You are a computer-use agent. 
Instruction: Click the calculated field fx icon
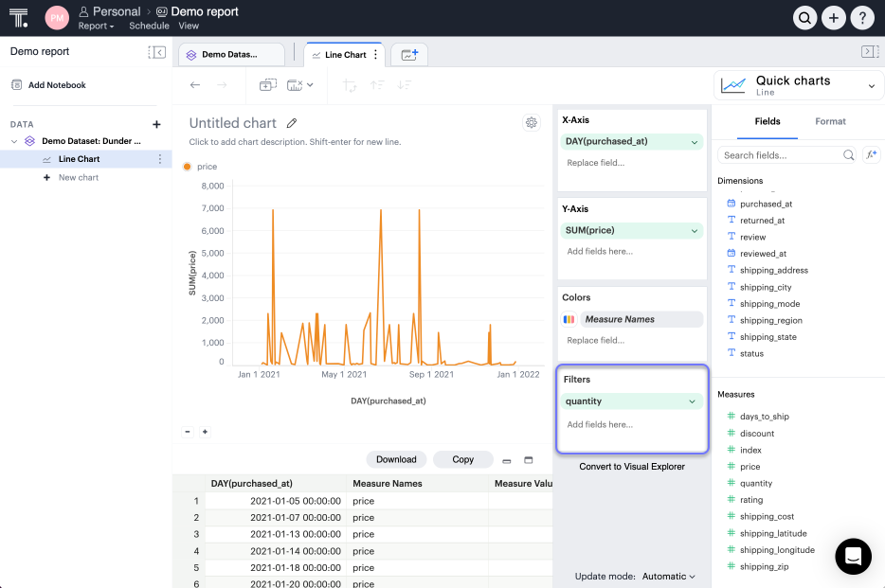(x=870, y=154)
